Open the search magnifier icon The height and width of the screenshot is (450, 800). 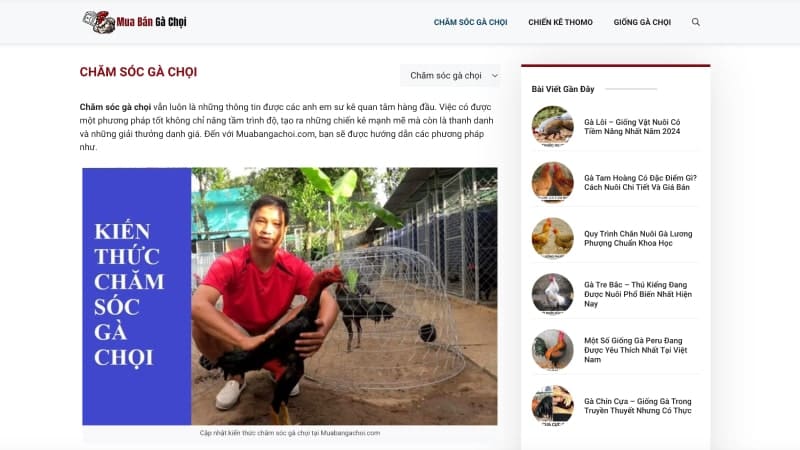(x=696, y=22)
